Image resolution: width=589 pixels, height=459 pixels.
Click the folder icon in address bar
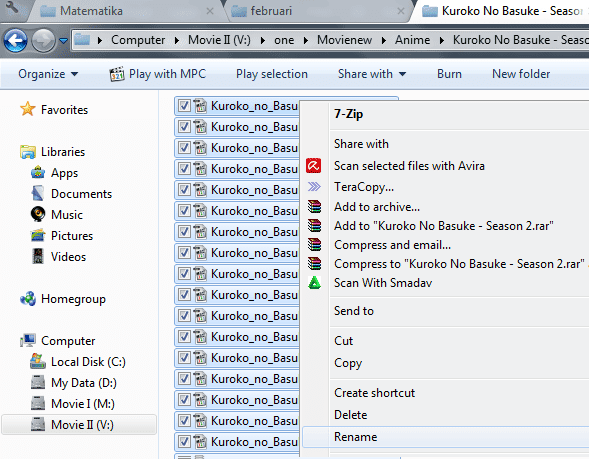82,39
